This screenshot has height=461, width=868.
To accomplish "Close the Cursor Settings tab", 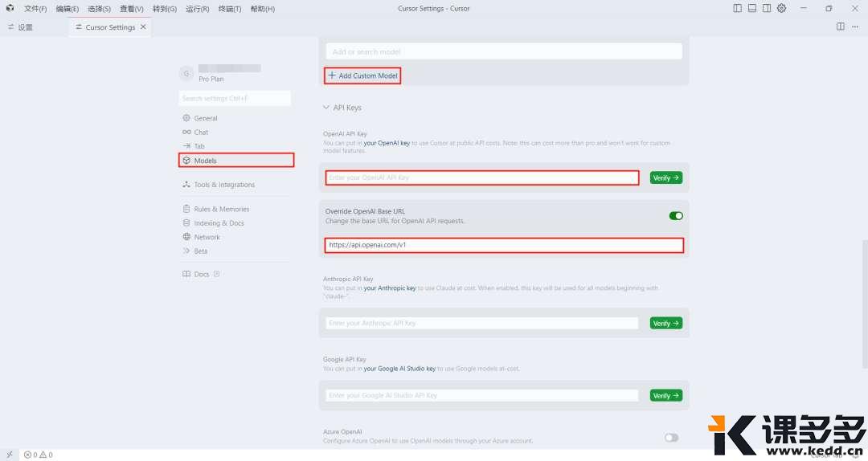I will coord(143,27).
